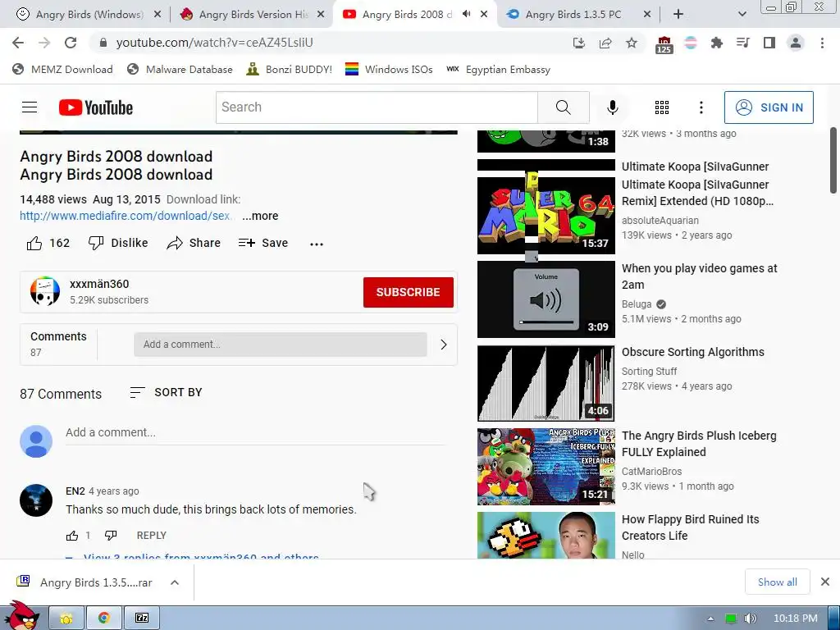Bookmark this page with star icon
840x630 pixels.
coord(632,43)
